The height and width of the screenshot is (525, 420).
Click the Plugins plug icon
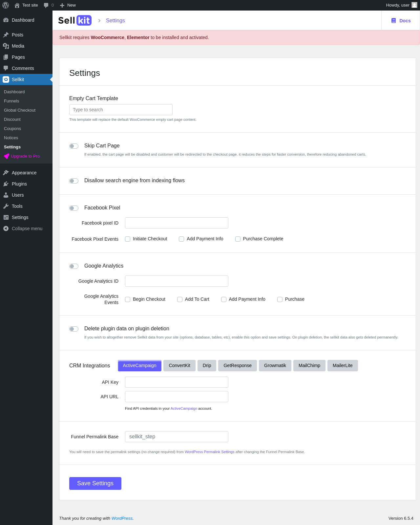[x=6, y=184]
